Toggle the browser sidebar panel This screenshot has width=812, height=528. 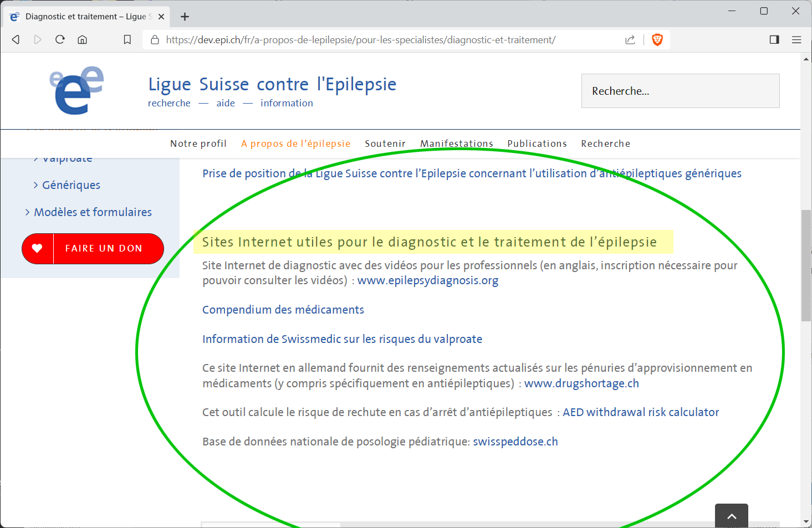click(774, 40)
